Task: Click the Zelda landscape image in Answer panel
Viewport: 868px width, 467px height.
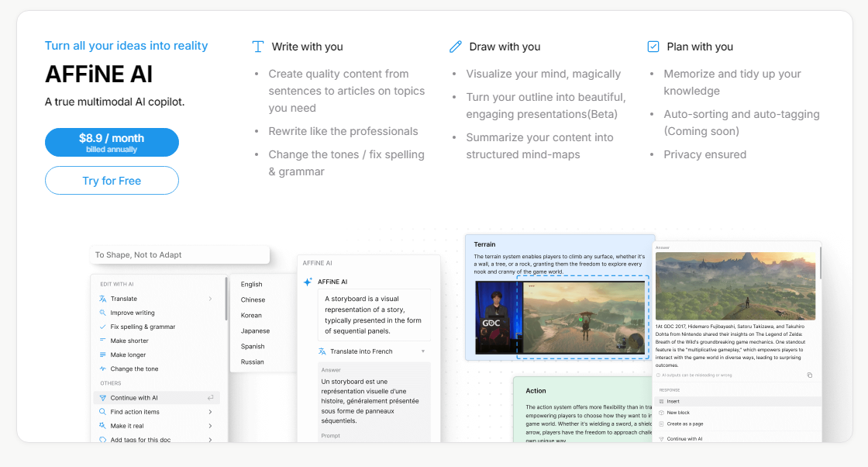Action: point(735,285)
